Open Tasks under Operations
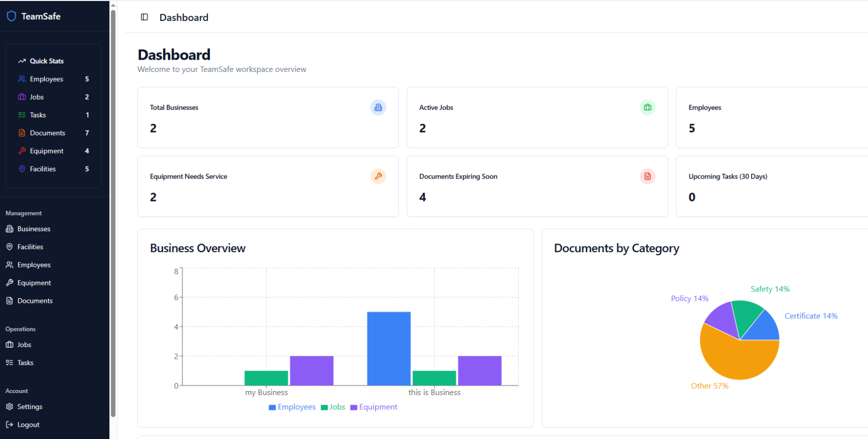Image resolution: width=868 pixels, height=439 pixels. tap(25, 363)
